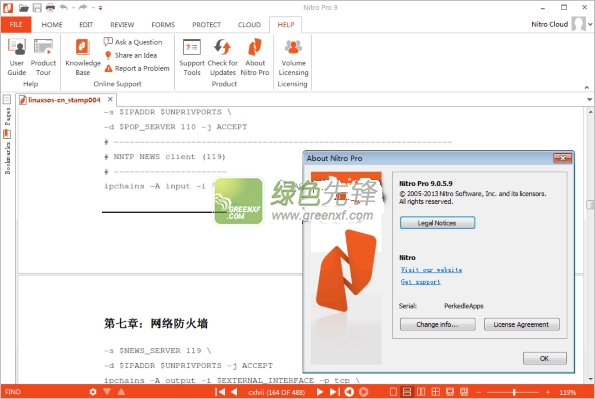
Task: Click the Undo arrow in quick access toolbar
Action: coord(64,7)
